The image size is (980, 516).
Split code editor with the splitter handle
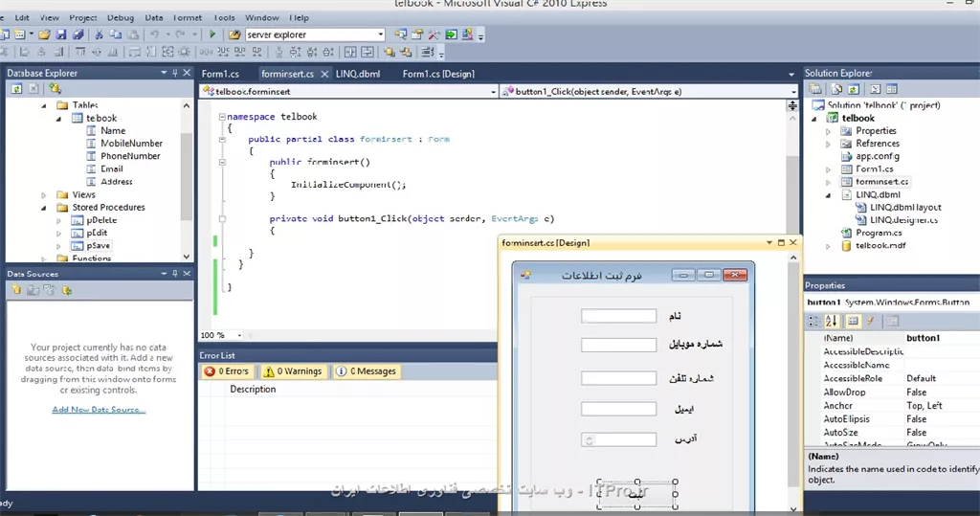[x=792, y=105]
